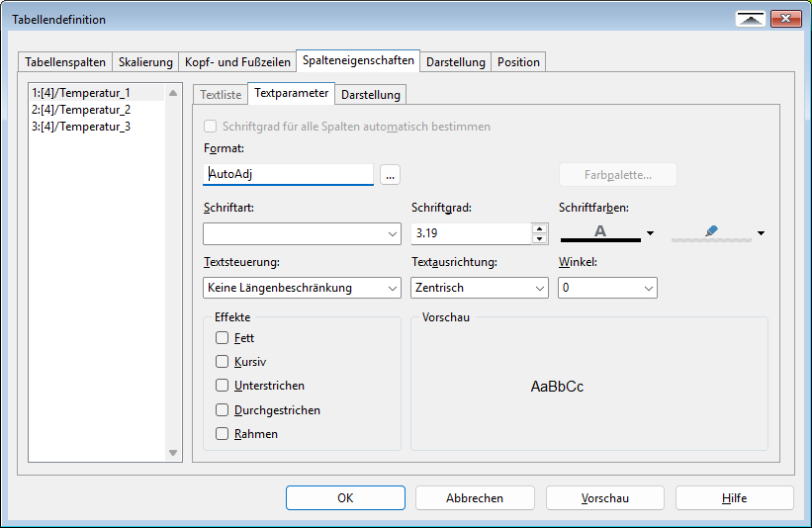The height and width of the screenshot is (528, 812).
Task: Switch to the Tabellenspalten tab
Action: (65, 62)
